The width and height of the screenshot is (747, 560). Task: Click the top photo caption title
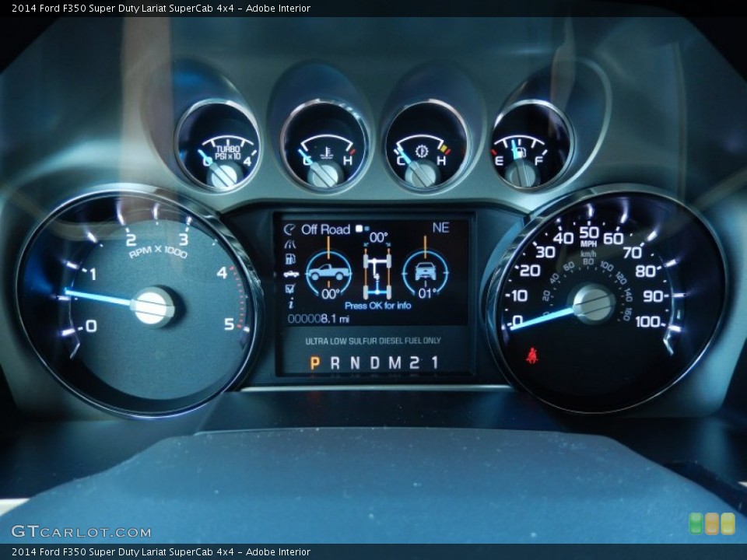pyautogui.click(x=161, y=8)
